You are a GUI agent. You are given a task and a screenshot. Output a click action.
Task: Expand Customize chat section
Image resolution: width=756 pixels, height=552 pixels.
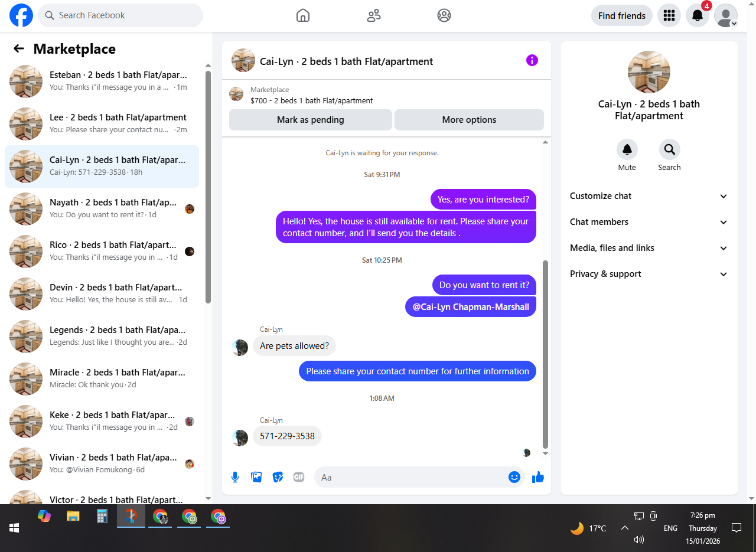(649, 196)
